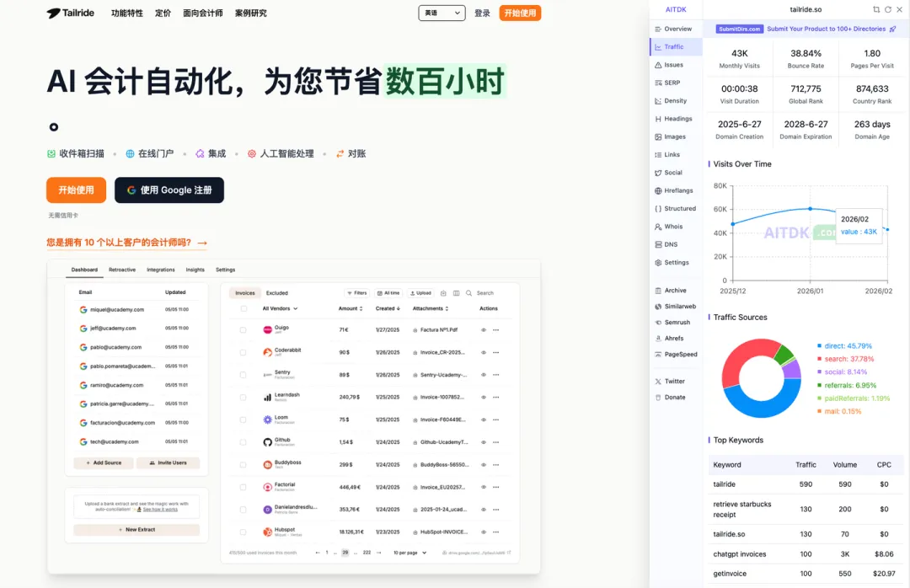Expand the All Vendors dropdown
The width and height of the screenshot is (910, 588).
[x=280, y=309]
